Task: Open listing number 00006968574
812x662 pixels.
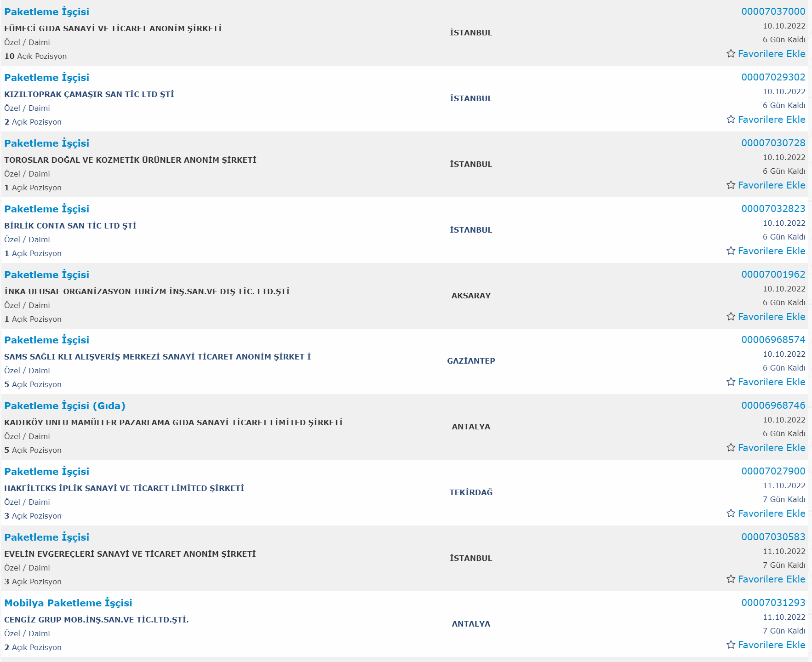Action: [x=773, y=340]
